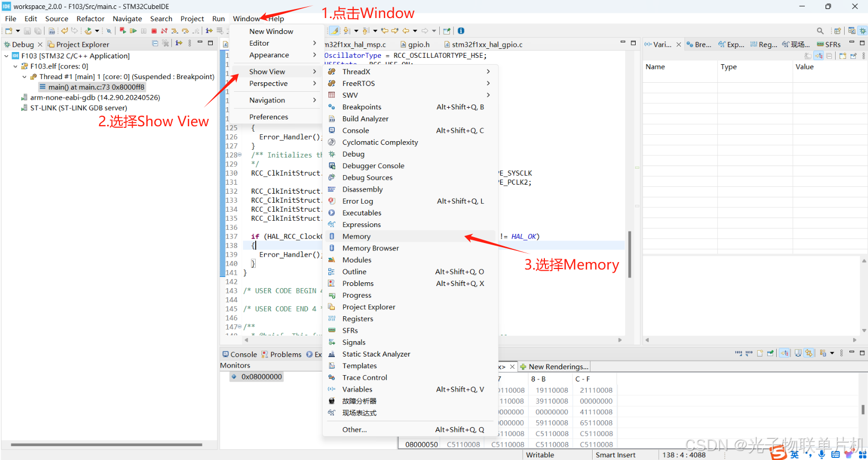The image size is (868, 460).
Task: Click the Debug view horizontal scrollbar
Action: 106,445
